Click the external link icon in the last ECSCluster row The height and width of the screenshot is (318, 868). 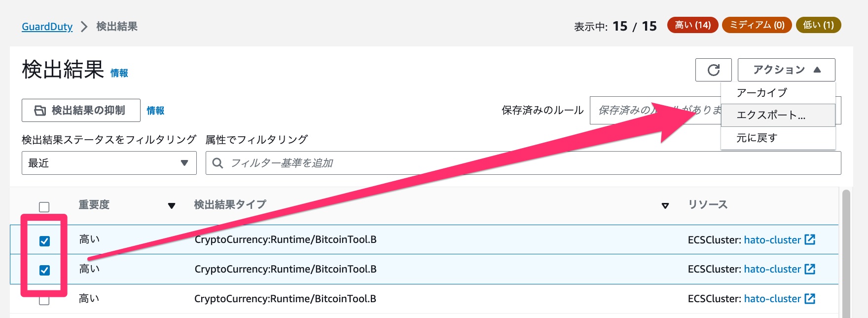809,298
